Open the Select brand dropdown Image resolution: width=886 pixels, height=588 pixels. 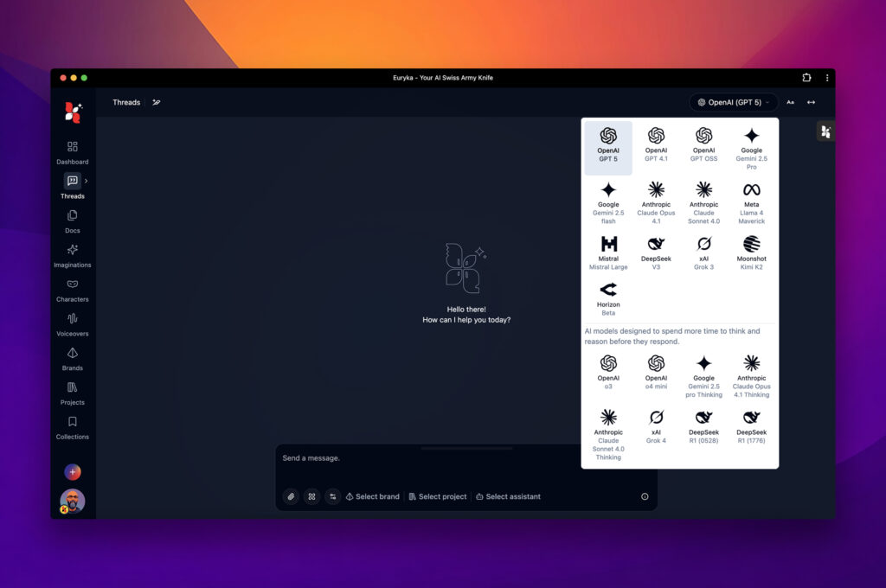(x=373, y=496)
